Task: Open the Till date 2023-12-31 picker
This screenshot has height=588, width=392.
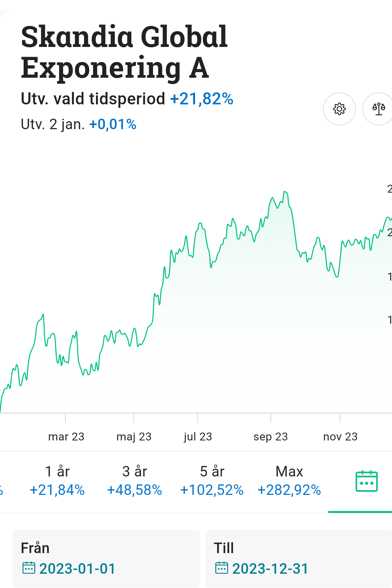Action: (x=270, y=568)
